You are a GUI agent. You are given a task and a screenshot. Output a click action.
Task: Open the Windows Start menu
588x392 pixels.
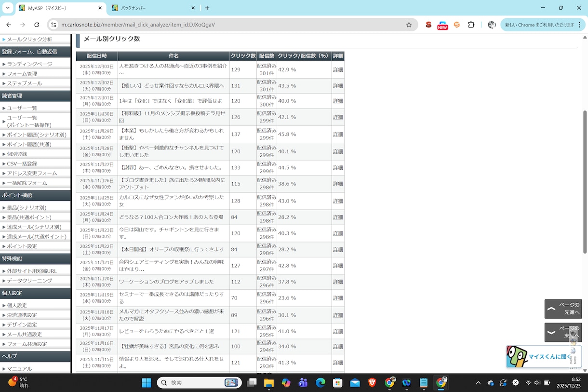coord(147,382)
